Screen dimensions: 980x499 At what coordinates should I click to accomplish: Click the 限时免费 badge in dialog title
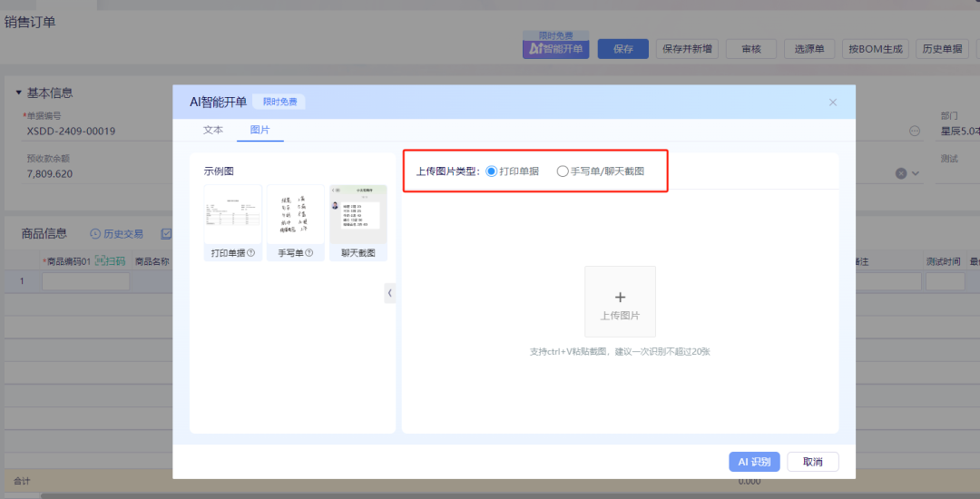click(x=279, y=103)
